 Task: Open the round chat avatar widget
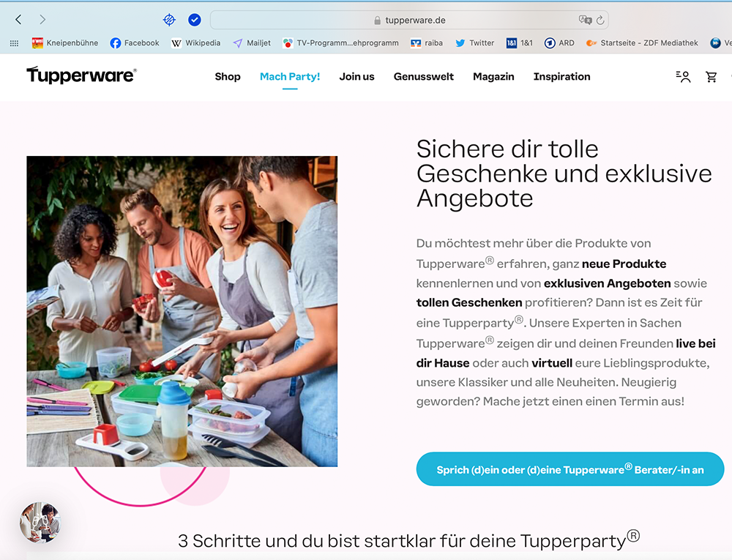click(x=40, y=523)
